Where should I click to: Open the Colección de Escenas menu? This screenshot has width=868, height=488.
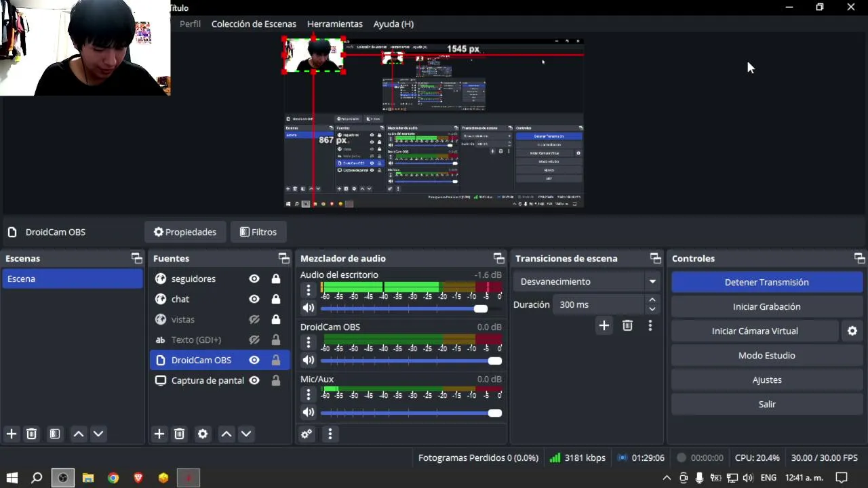pyautogui.click(x=254, y=24)
